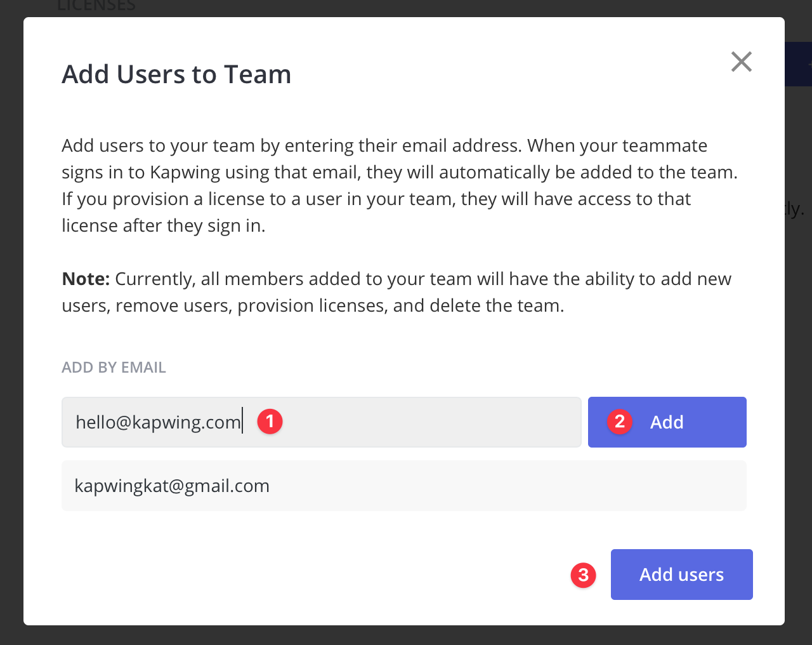The image size is (812, 645).
Task: Click the first line of the instructions paragraph
Action: [384, 145]
